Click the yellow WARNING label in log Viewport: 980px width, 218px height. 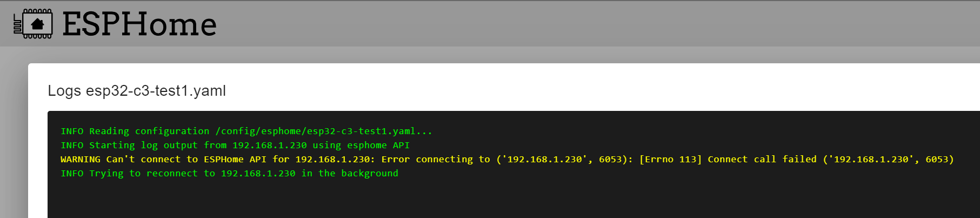[80, 160]
